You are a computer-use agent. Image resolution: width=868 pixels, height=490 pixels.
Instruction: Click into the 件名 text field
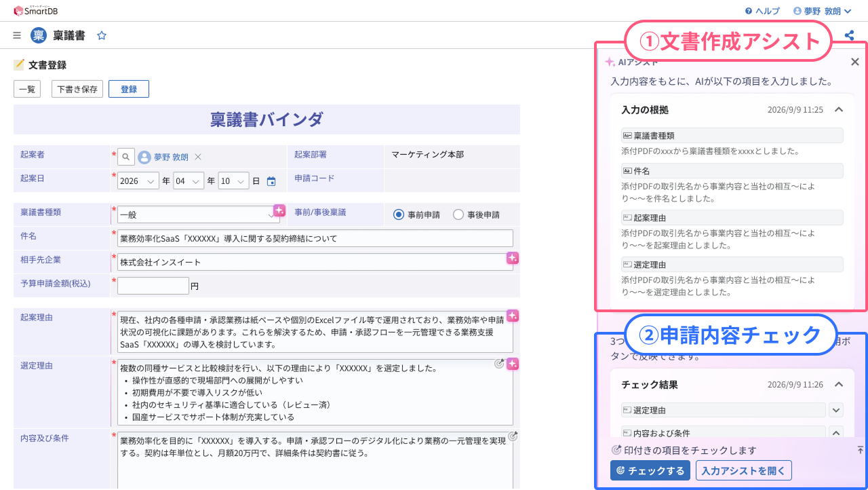(x=315, y=238)
